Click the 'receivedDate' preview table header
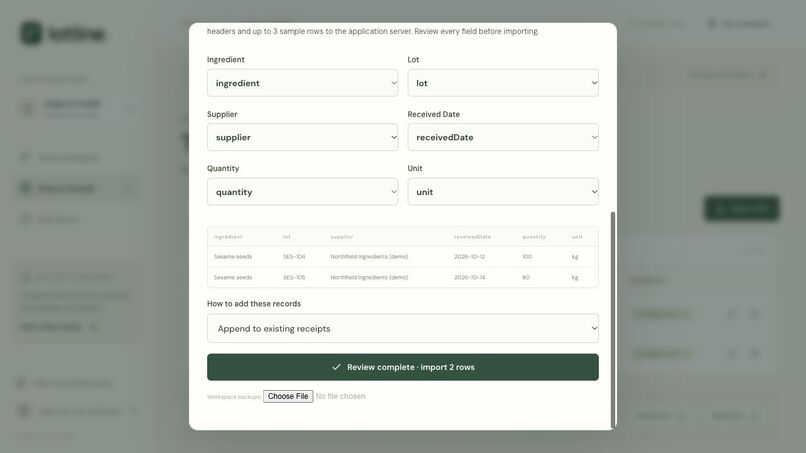 pyautogui.click(x=472, y=237)
